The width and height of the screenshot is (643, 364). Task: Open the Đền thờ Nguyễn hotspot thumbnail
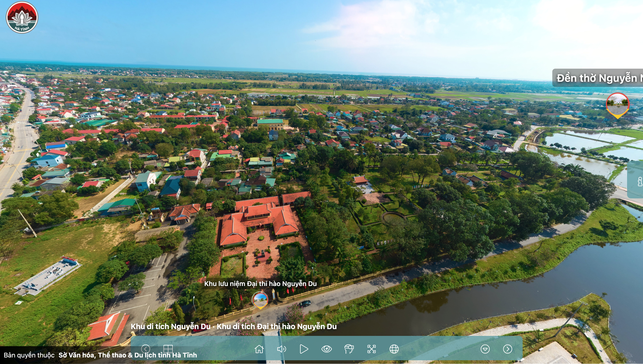click(x=617, y=104)
